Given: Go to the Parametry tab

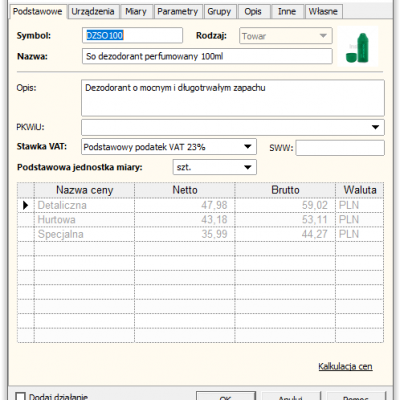Looking at the screenshot, I should (178, 12).
